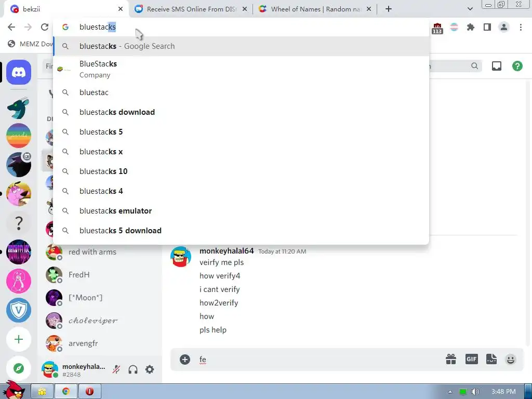This screenshot has height=399, width=532.
Task: Click the striped circle extension icon
Action: pos(454,27)
